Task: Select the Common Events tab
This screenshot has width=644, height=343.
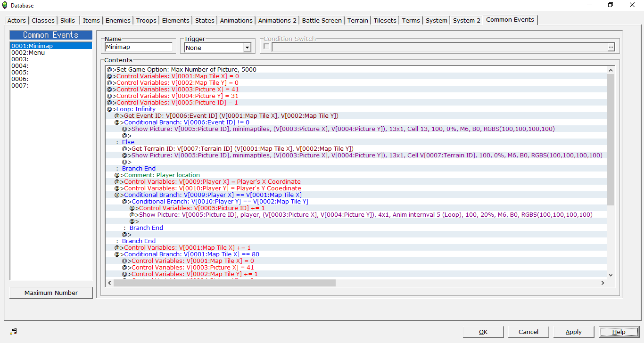Action: pyautogui.click(x=510, y=19)
